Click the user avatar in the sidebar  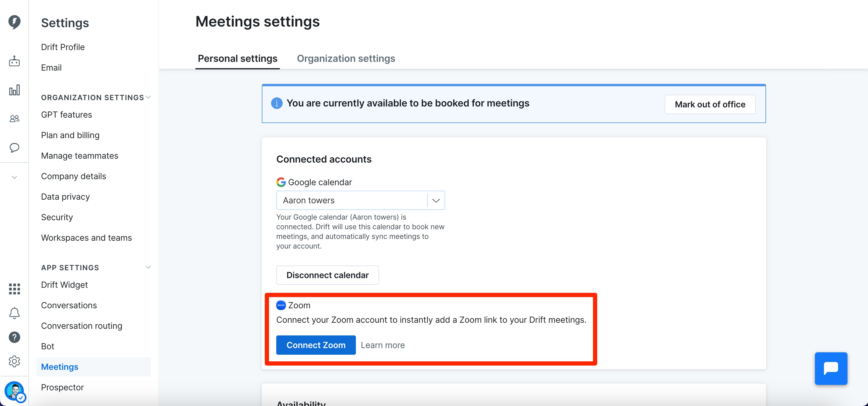pyautogui.click(x=14, y=392)
